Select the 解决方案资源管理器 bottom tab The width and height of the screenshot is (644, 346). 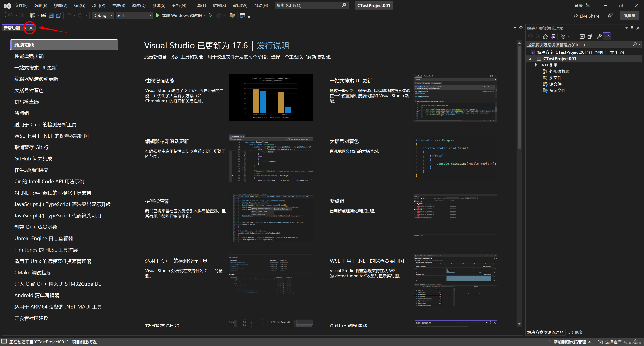(x=545, y=332)
